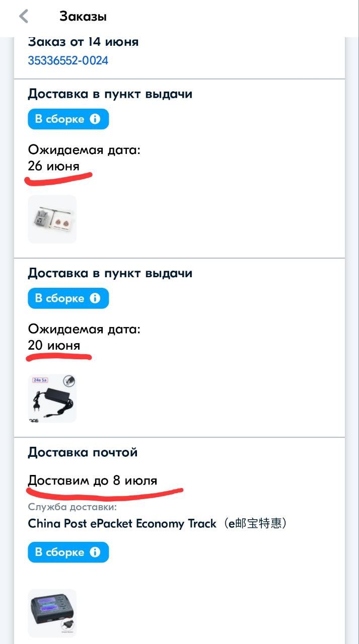The image size is (359, 644).
Task: Tap the Доставим до 8 июля text
Action: click(x=93, y=480)
